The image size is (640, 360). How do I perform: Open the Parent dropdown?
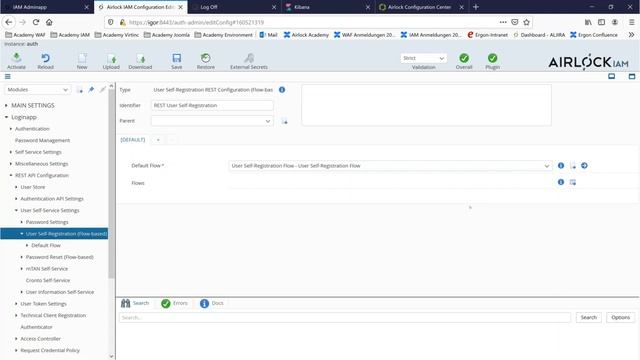tap(212, 121)
